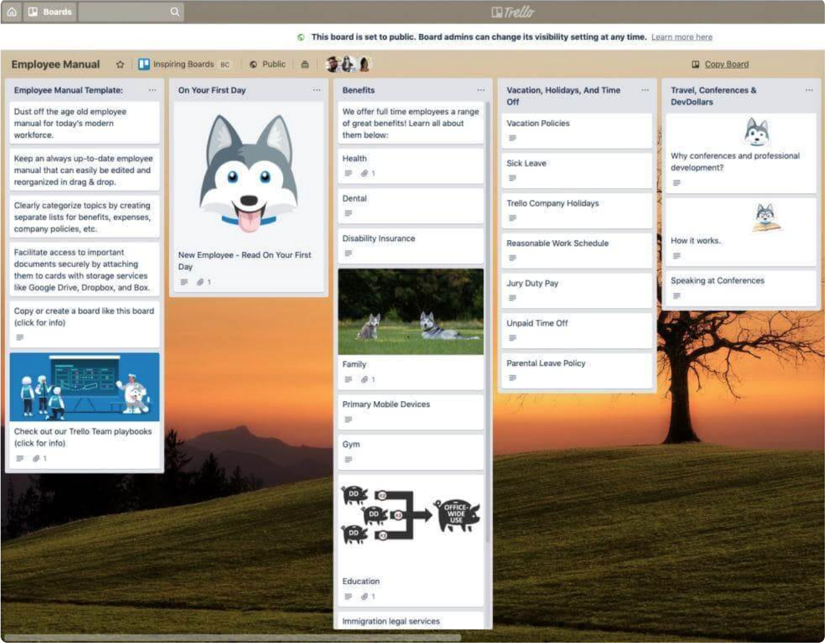Open Vacation Policies card
This screenshot has width=828, height=644.
pyautogui.click(x=576, y=131)
